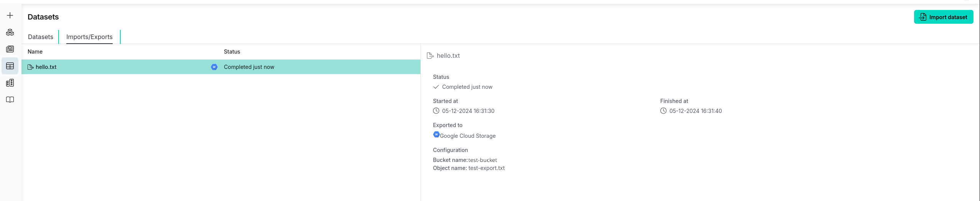Click the plus icon in the sidebar

point(10,15)
